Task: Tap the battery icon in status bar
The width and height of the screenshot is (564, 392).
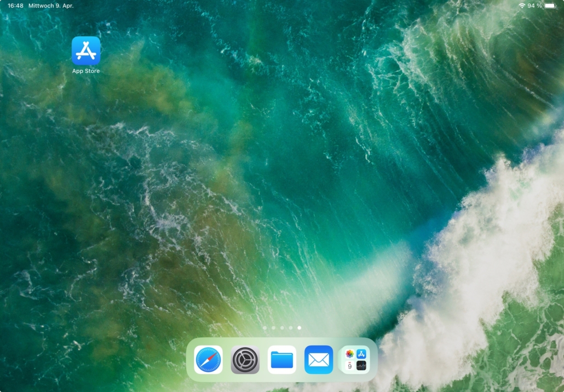Action: click(x=550, y=5)
